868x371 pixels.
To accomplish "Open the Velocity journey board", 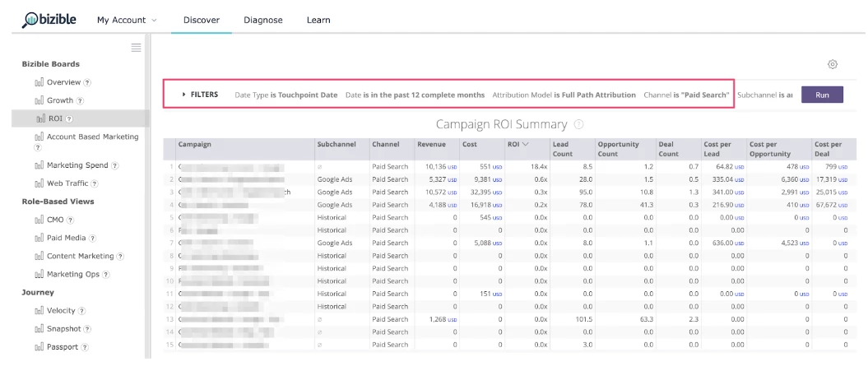I will pos(60,311).
